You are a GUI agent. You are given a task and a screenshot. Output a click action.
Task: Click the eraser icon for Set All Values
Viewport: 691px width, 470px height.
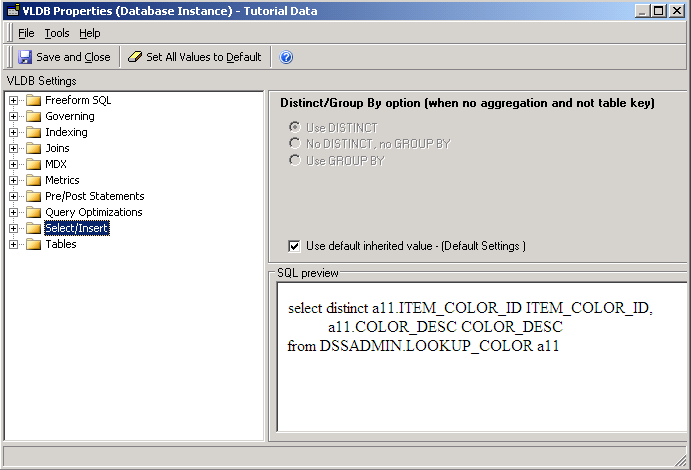[x=135, y=57]
